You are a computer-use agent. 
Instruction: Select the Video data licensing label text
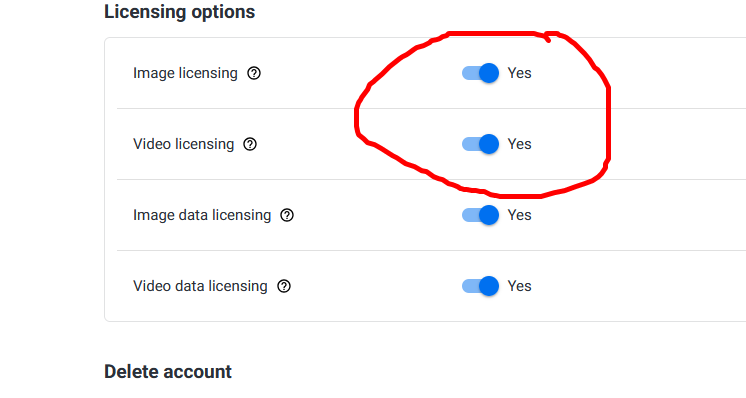(200, 286)
